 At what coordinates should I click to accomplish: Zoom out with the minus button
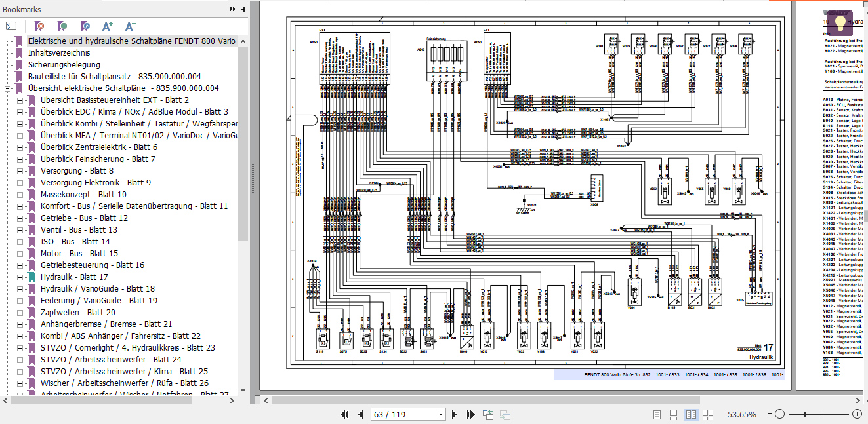779,414
